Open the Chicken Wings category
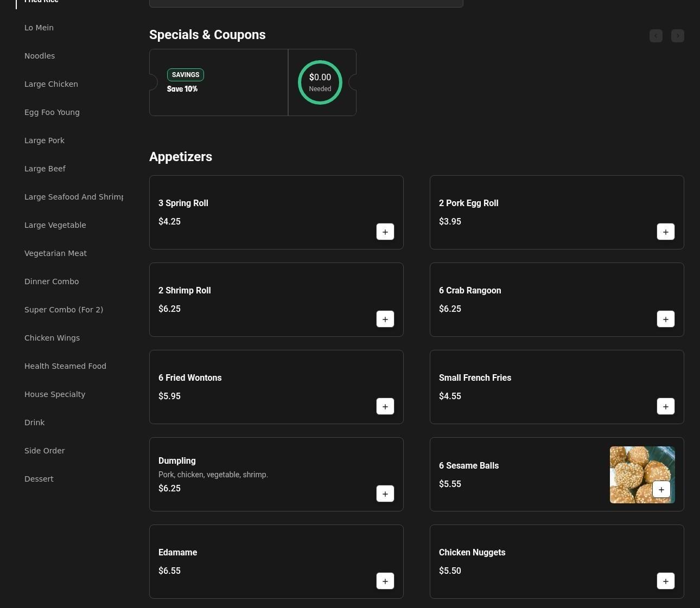Viewport: 700px width, 608px height. [x=52, y=338]
